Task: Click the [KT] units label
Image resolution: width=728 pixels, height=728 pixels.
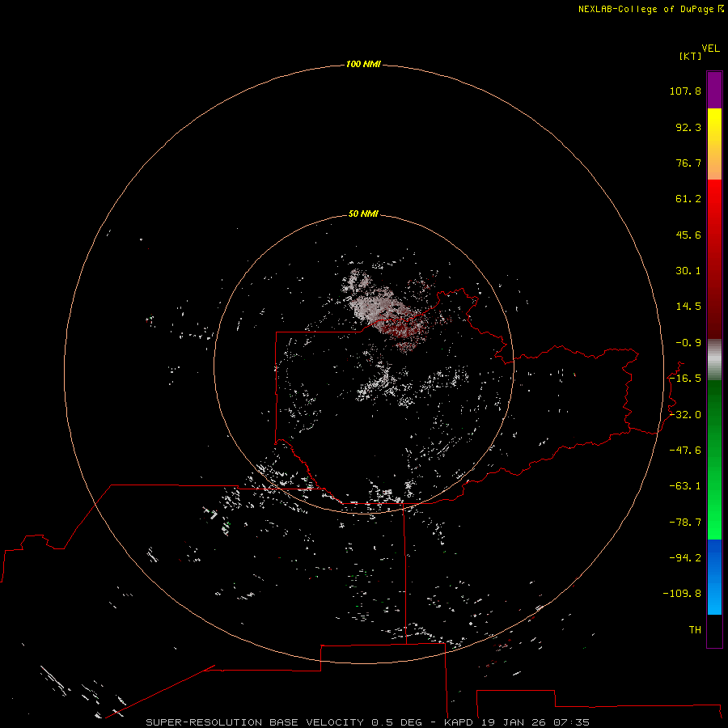Action: pyautogui.click(x=690, y=56)
